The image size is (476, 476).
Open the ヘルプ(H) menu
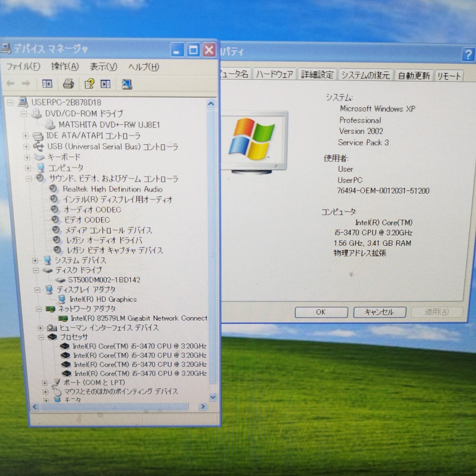click(144, 67)
